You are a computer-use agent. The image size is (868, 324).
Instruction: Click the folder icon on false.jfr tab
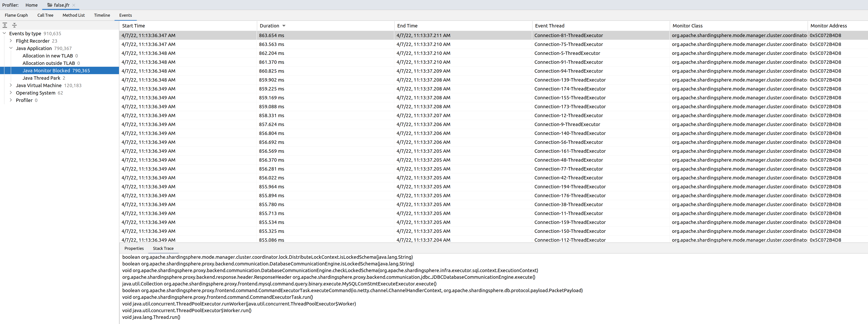point(50,5)
